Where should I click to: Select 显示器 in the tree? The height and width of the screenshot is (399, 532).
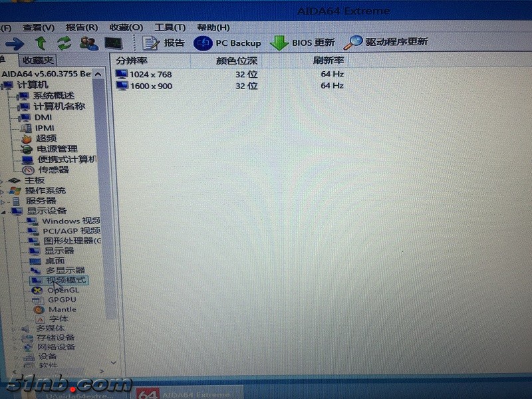[x=59, y=251]
